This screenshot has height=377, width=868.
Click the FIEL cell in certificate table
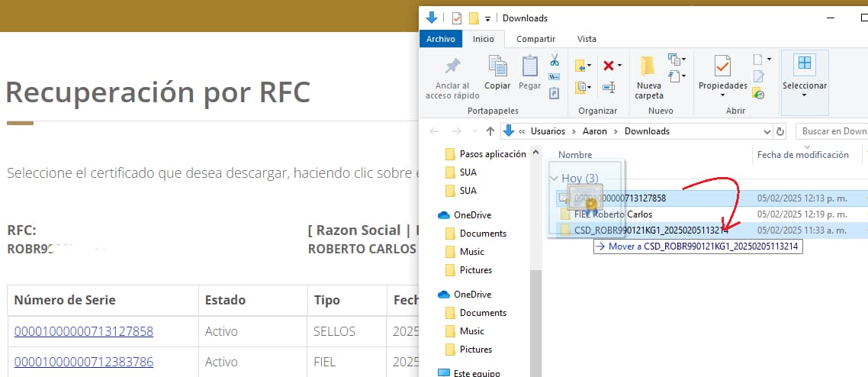click(324, 362)
